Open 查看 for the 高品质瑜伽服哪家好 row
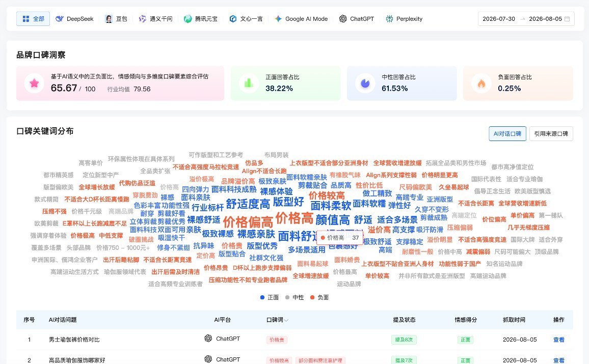 tap(558, 360)
